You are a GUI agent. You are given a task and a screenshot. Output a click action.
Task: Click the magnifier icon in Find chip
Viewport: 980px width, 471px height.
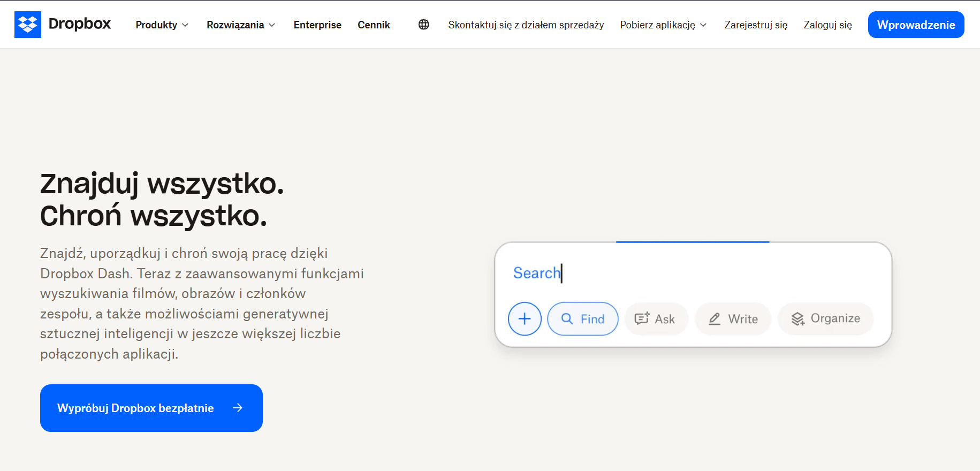[567, 319]
